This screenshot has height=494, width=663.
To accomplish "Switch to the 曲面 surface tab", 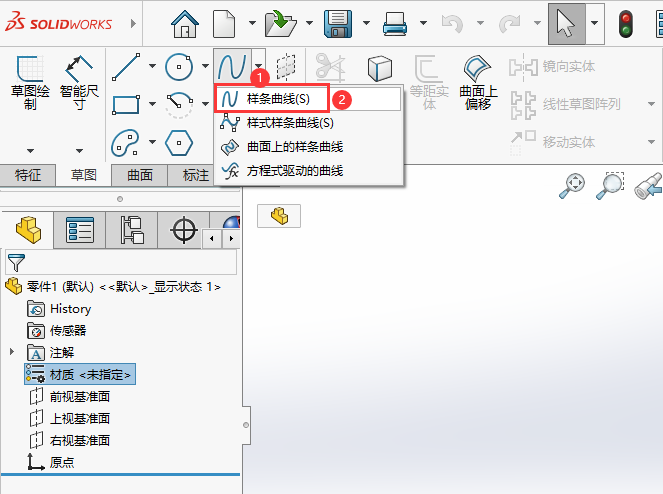I will (140, 175).
